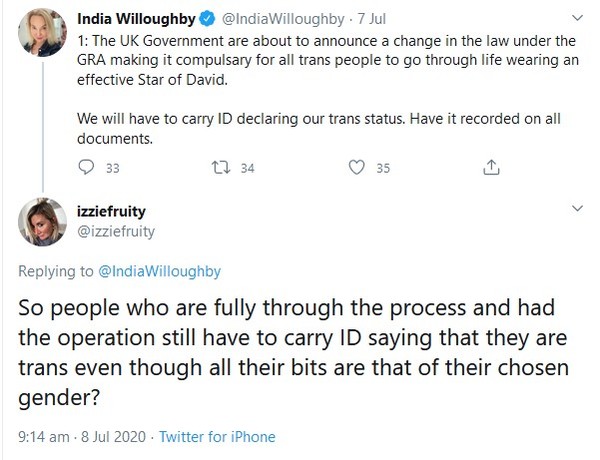Click the like count 35
600x460 pixels.
[x=382, y=168]
